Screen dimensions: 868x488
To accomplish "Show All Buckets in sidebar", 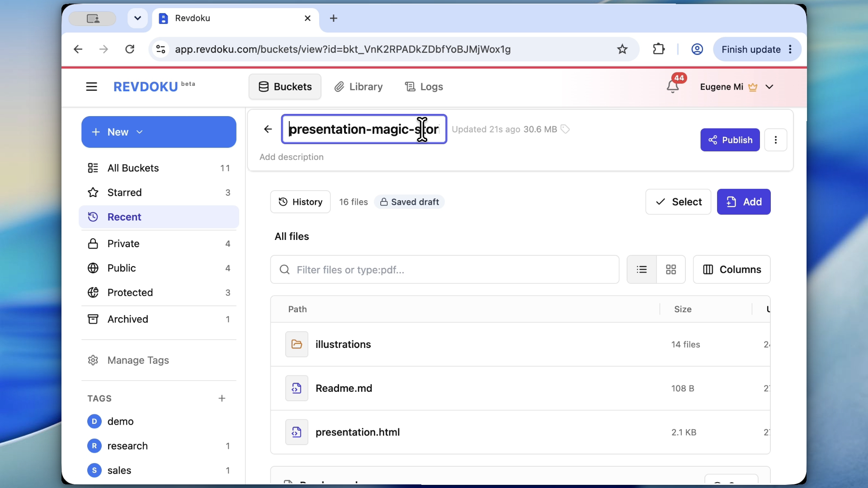I will 159,168.
